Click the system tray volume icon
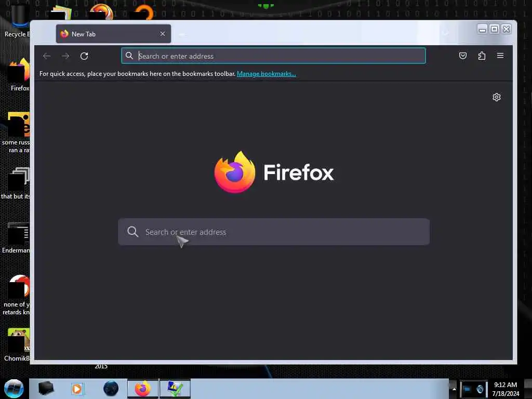 pos(480,389)
